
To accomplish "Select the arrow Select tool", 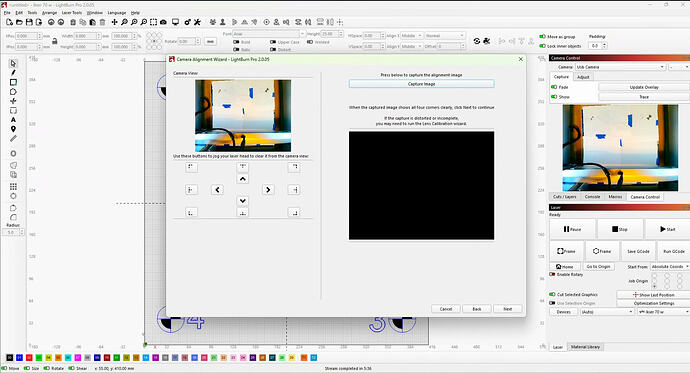I will click(13, 63).
